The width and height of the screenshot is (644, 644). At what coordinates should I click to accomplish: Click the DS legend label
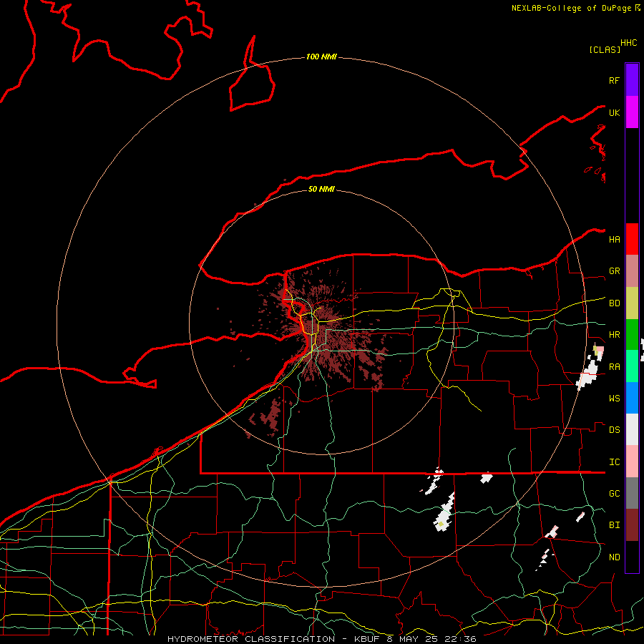tap(614, 430)
